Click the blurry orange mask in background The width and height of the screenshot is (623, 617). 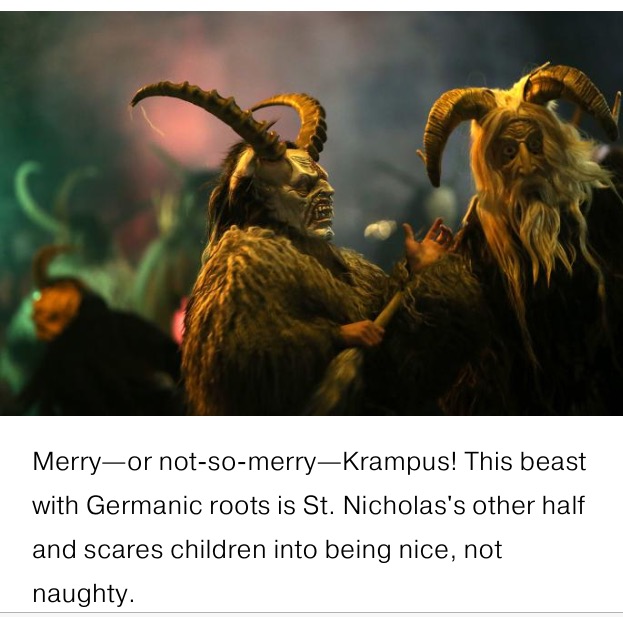(x=57, y=311)
